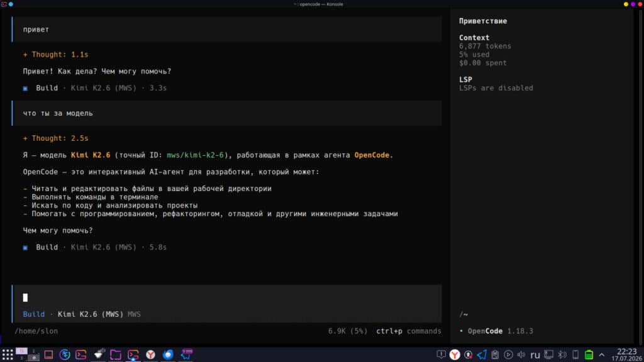Image resolution: width=644 pixels, height=362 pixels.
Task: Click the Context heading in sidebar
Action: [474, 38]
